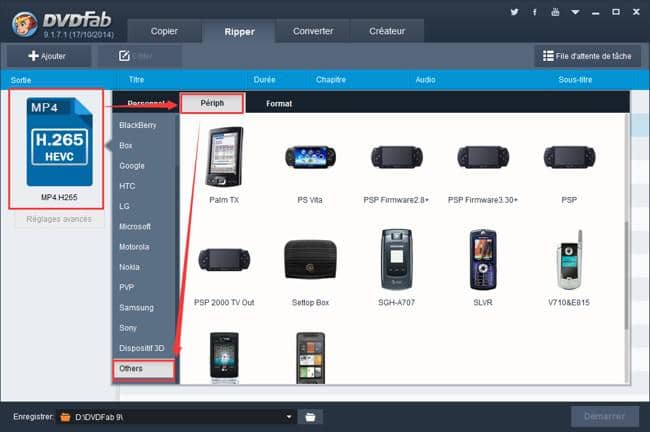Select the Périph tab
The width and height of the screenshot is (650, 432).
click(x=212, y=103)
